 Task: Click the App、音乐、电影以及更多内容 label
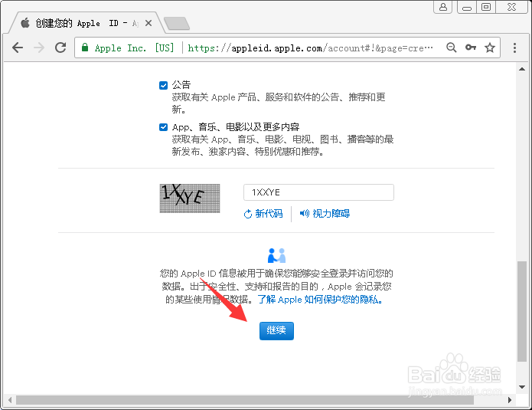(x=236, y=126)
